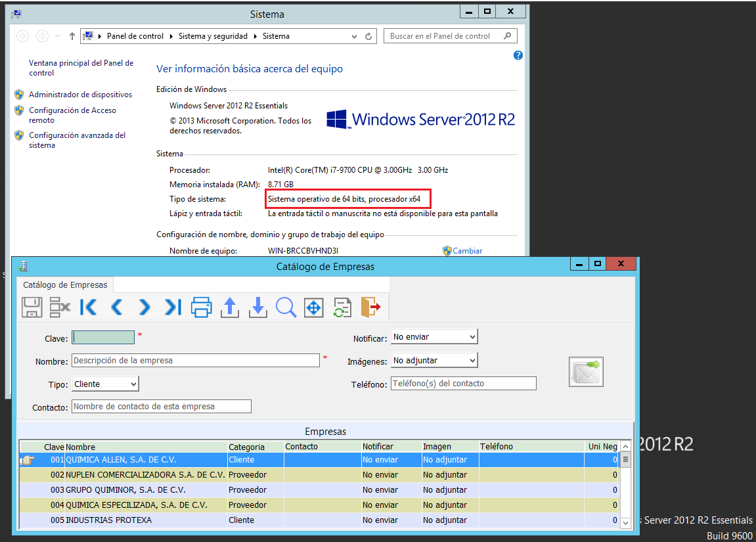Click the forward arrow in Sistema window

click(43, 36)
